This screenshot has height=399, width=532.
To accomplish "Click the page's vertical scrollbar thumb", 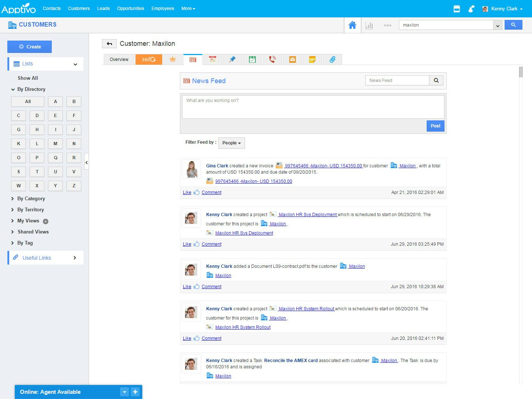I will [521, 72].
